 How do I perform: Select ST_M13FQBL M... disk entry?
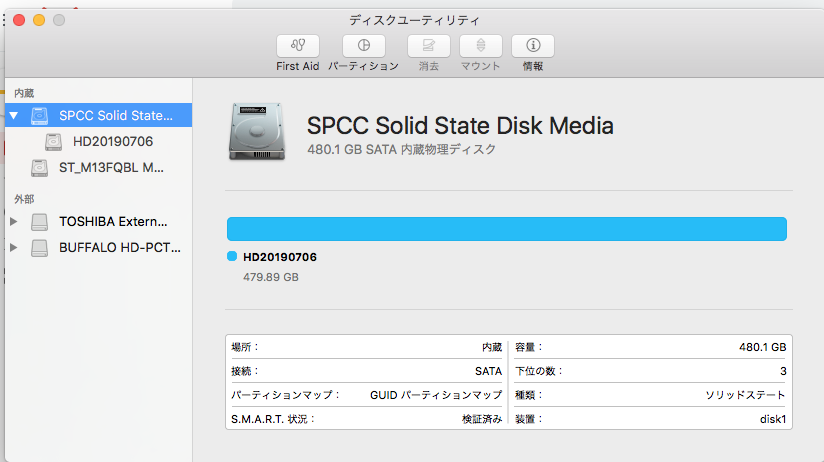110,168
